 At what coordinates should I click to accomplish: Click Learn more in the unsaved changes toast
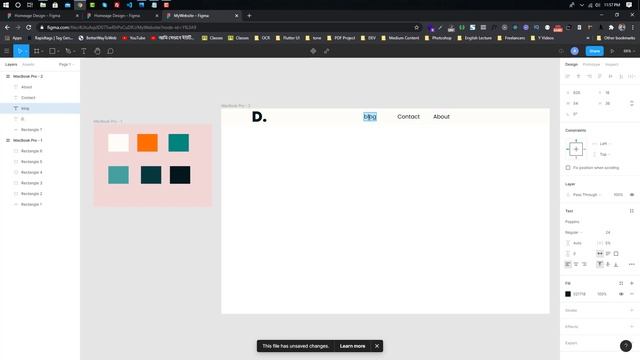pyautogui.click(x=352, y=346)
